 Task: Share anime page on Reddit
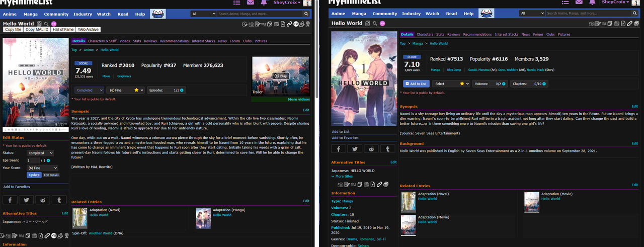[x=43, y=200]
